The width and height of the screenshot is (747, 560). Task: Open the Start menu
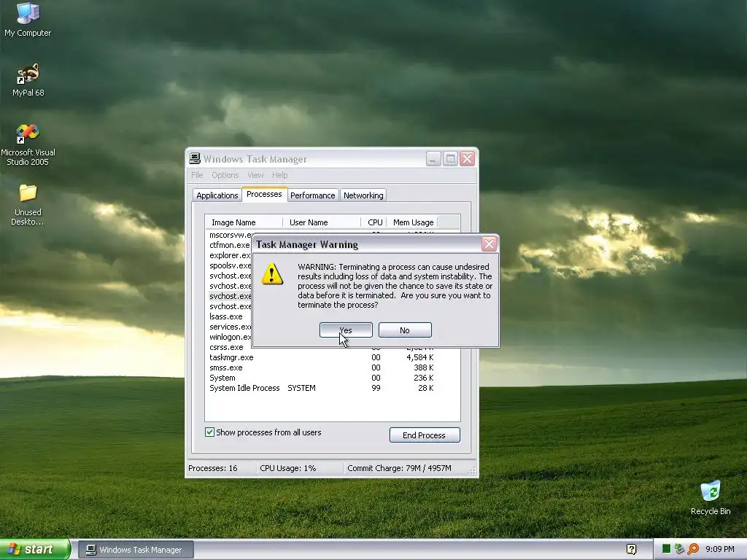[35, 549]
